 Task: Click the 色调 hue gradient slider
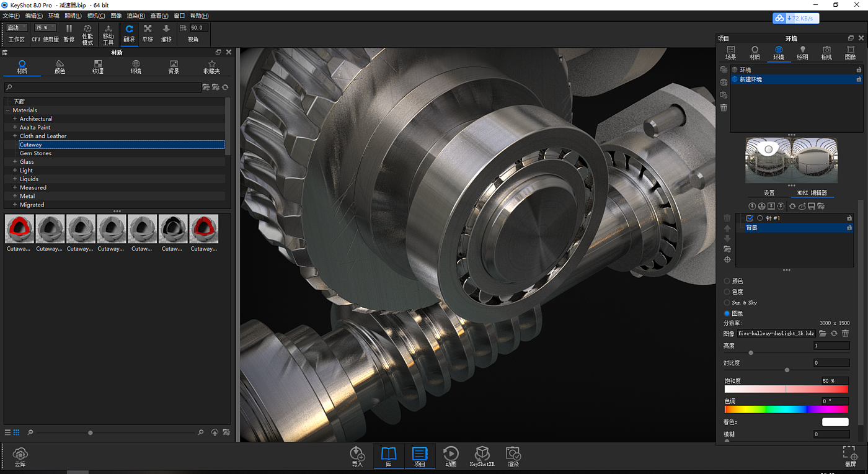click(x=786, y=409)
